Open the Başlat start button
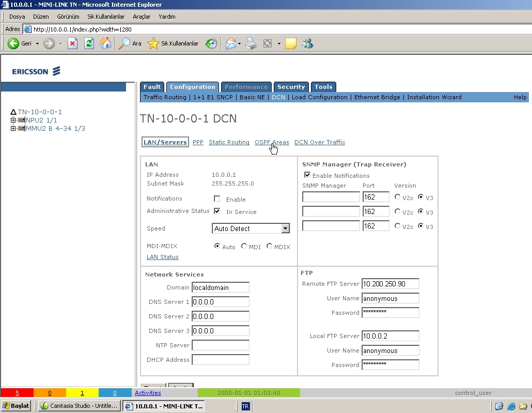 click(x=16, y=406)
